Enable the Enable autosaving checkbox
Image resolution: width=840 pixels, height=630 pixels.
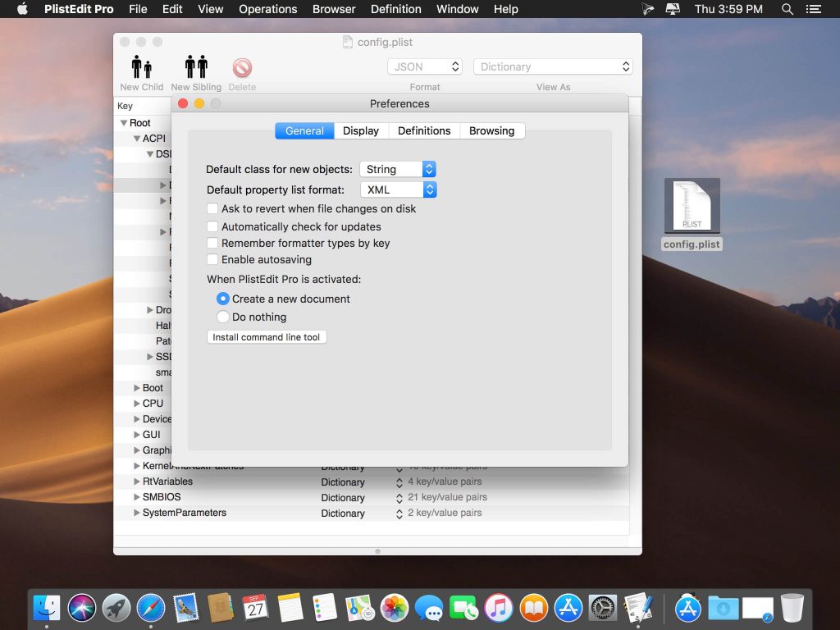pyautogui.click(x=212, y=261)
